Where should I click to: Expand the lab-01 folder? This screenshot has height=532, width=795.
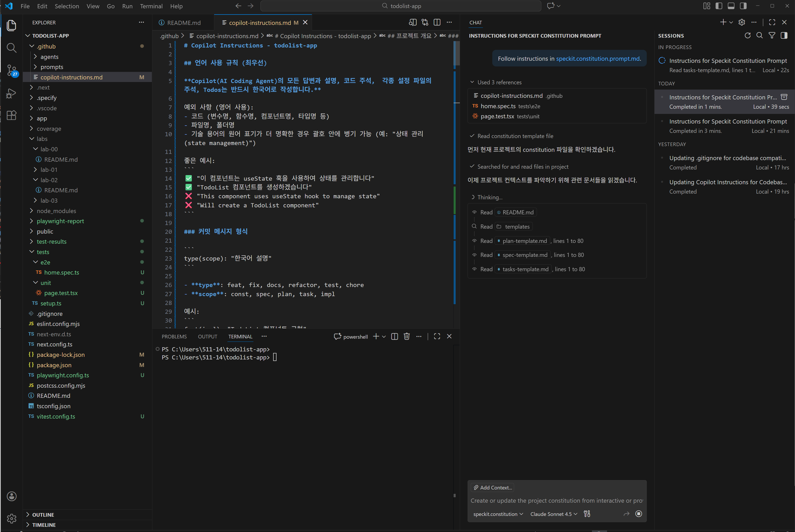click(49, 170)
